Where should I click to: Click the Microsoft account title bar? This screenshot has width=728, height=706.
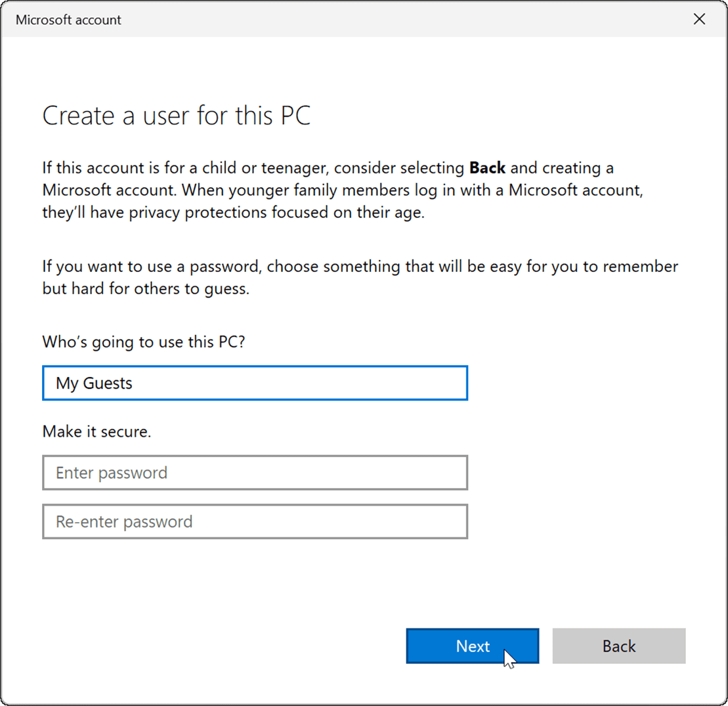pyautogui.click(x=263, y=19)
